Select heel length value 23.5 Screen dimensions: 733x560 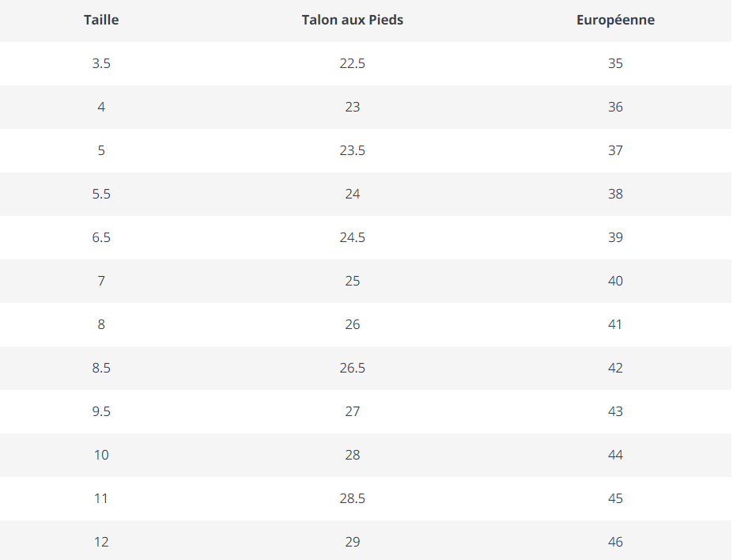tap(353, 150)
